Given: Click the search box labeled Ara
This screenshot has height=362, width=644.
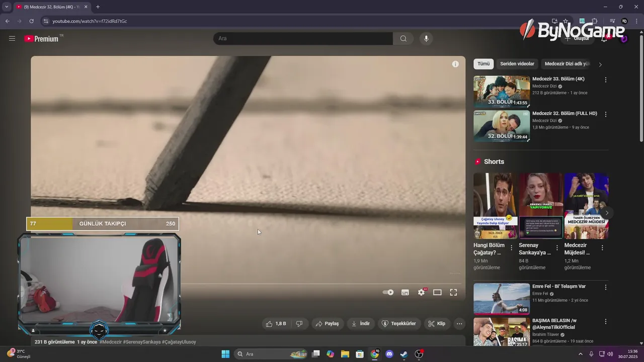Looking at the screenshot, I should 303,39.
